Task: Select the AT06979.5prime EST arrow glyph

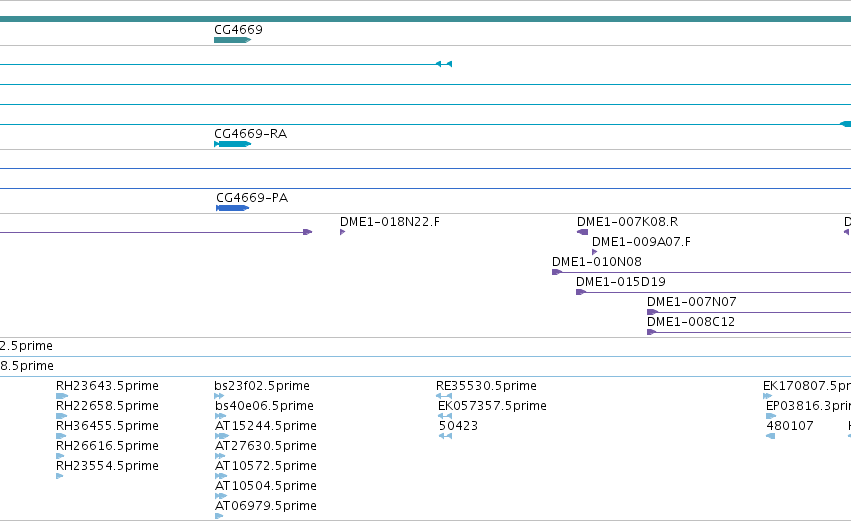Action: 219,516
